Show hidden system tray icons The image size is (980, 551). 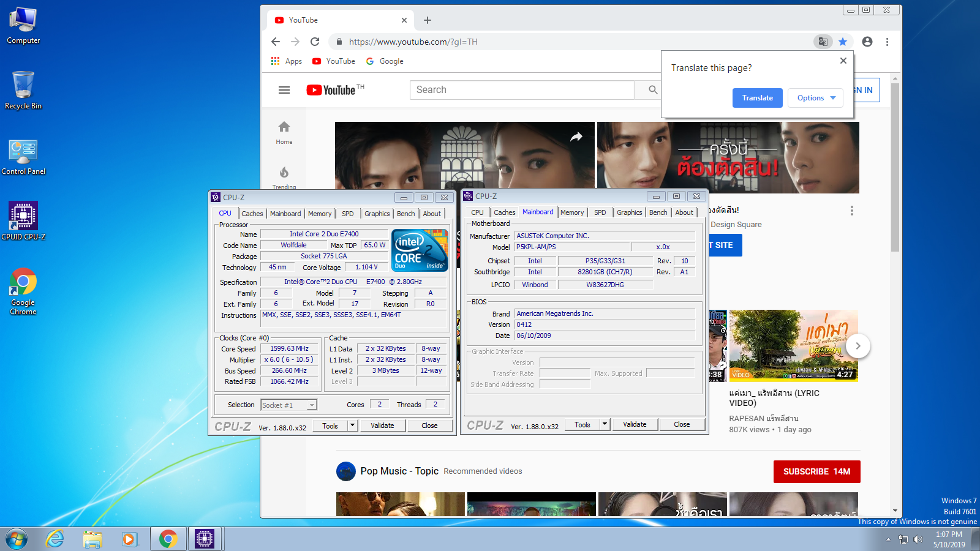click(x=888, y=539)
